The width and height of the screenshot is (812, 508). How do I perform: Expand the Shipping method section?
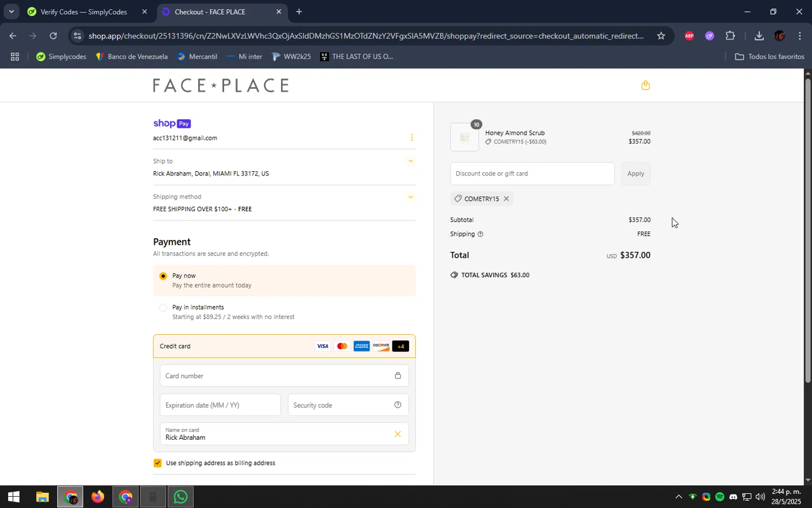tap(410, 197)
